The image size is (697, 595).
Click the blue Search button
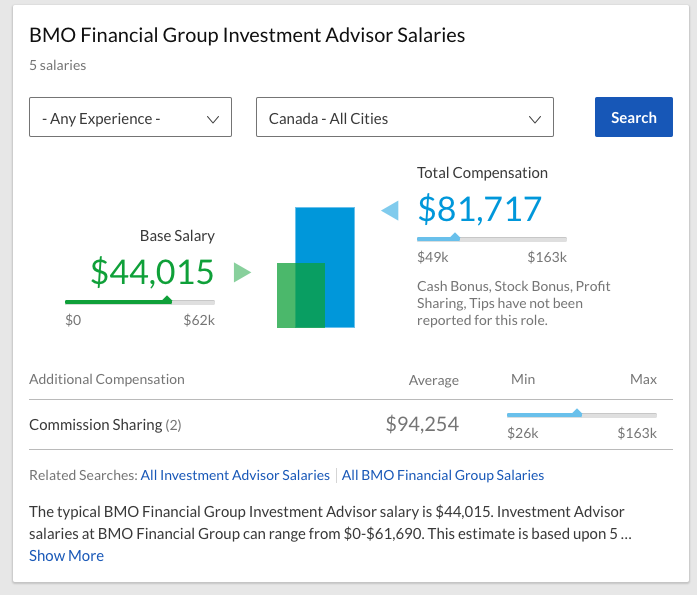(x=633, y=117)
